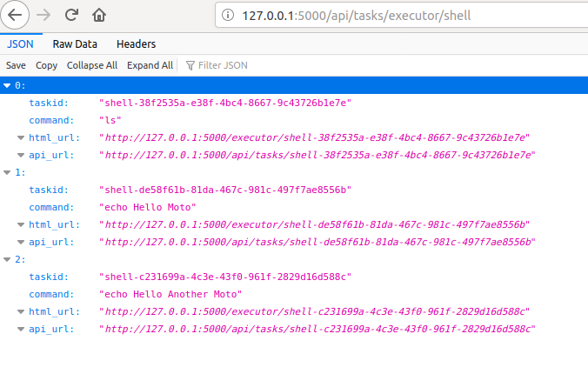Collapse the array item 2 node
The width and height of the screenshot is (588, 374).
point(7,259)
